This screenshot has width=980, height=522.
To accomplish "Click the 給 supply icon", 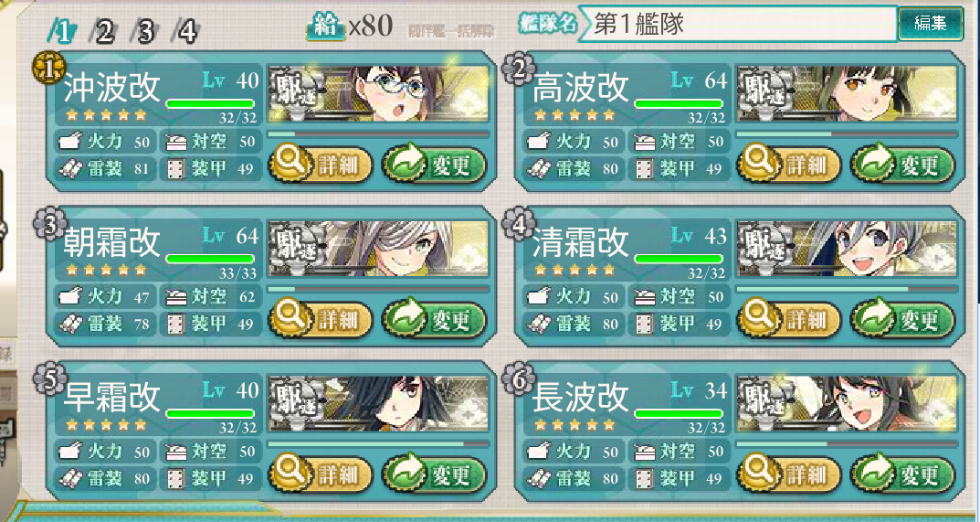I will 326,27.
